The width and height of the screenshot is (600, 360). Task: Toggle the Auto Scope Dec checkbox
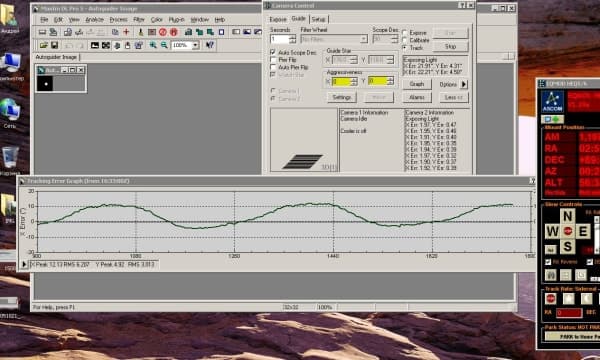pos(273,52)
